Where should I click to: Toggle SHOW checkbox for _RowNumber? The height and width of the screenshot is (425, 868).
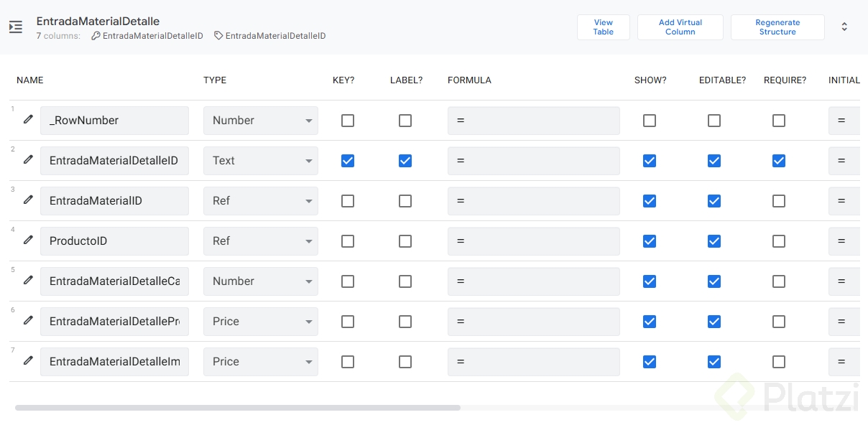(x=650, y=121)
